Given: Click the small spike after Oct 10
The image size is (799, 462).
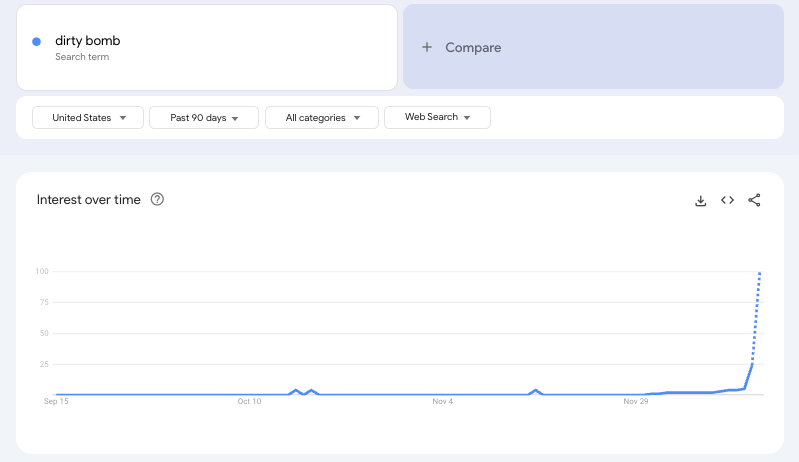Looking at the screenshot, I should pos(295,391).
